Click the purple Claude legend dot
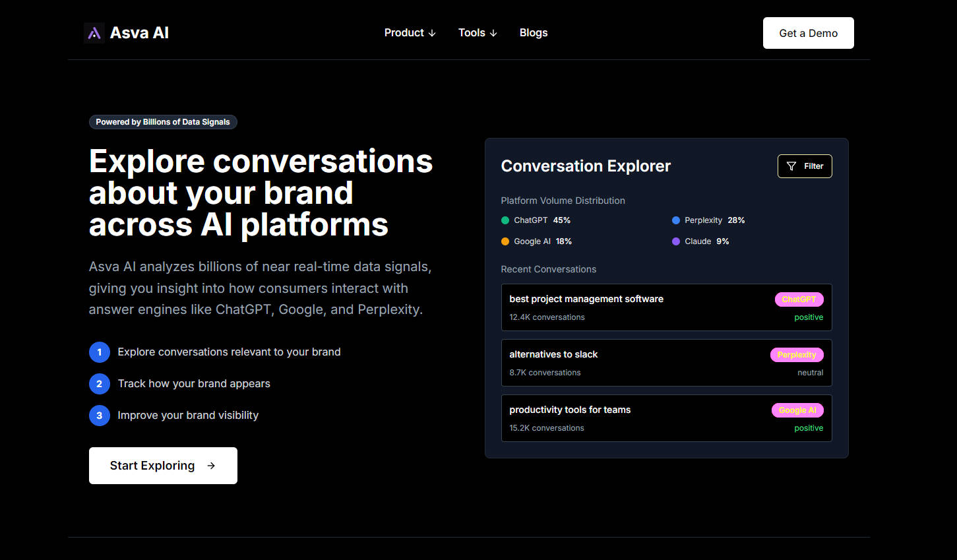This screenshot has width=957, height=560. pyautogui.click(x=676, y=241)
